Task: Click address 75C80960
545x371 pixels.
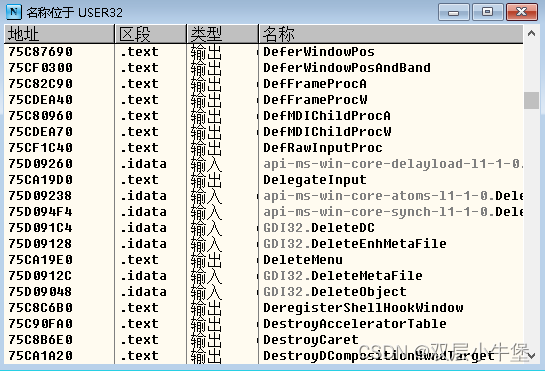Action: coord(41,116)
